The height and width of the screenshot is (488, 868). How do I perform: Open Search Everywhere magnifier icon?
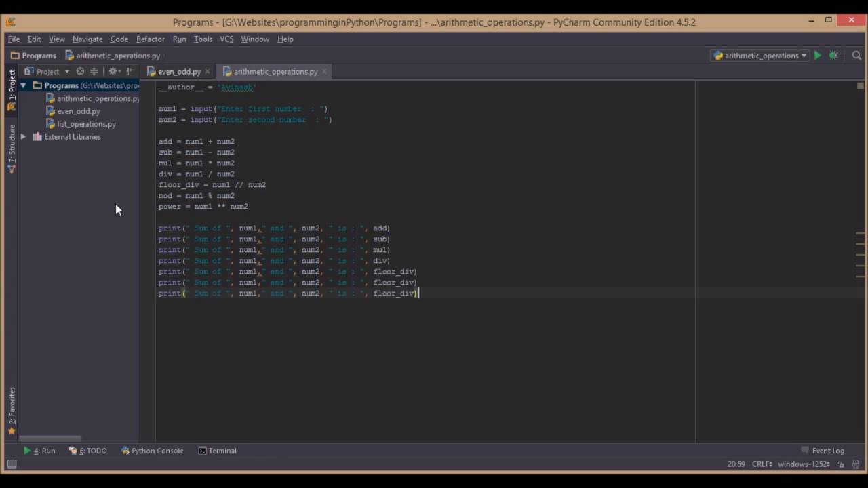[858, 56]
